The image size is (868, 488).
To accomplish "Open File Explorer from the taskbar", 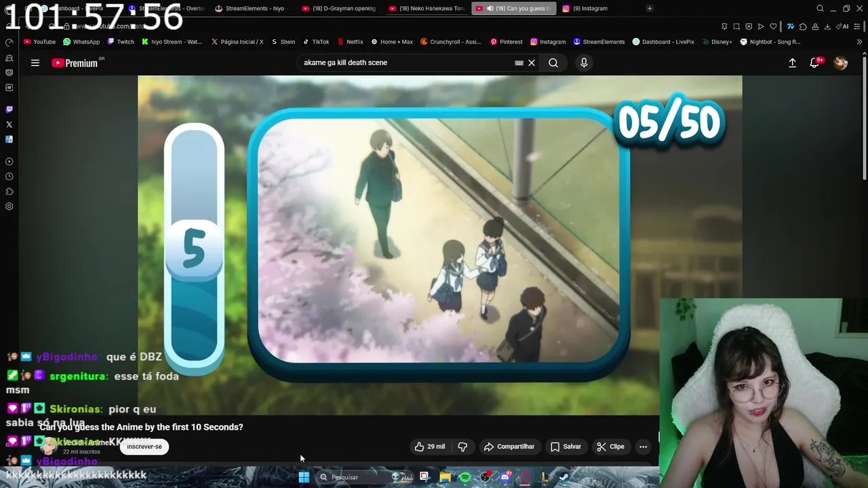I will pyautogui.click(x=445, y=477).
